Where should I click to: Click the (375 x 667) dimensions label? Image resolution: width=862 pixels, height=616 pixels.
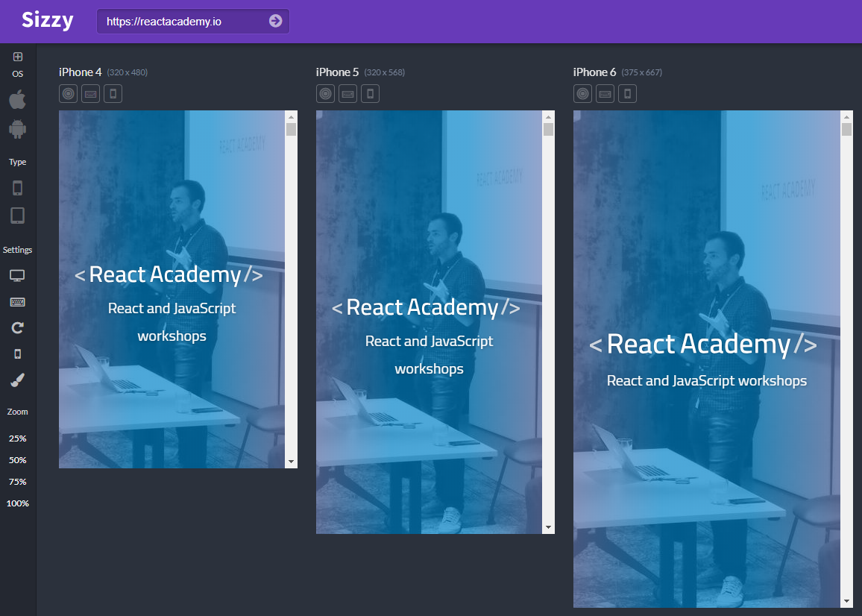641,72
